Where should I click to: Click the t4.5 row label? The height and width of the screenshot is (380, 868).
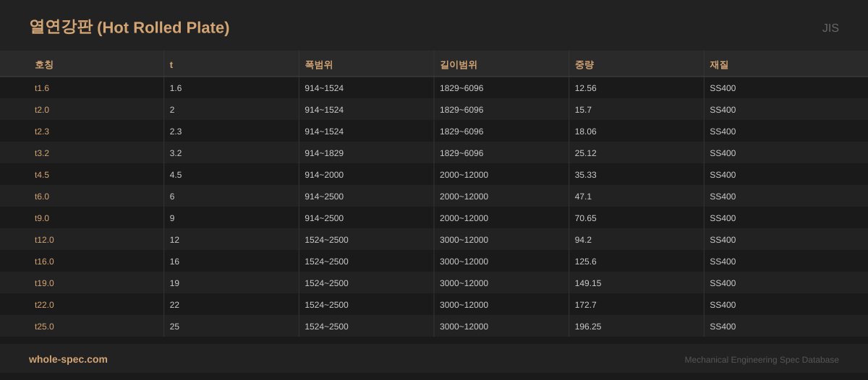pyautogui.click(x=42, y=175)
